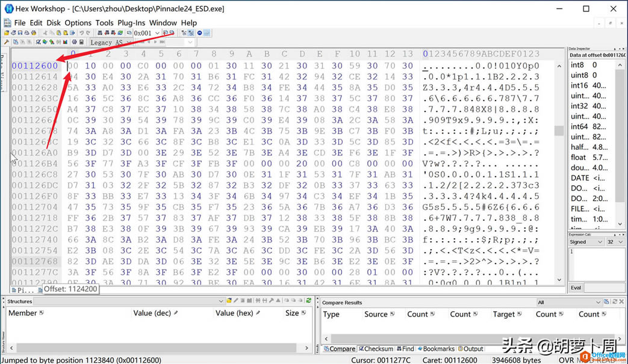This screenshot has width=628, height=364.
Task: Click the hammer tool icon
Action: 7,42
